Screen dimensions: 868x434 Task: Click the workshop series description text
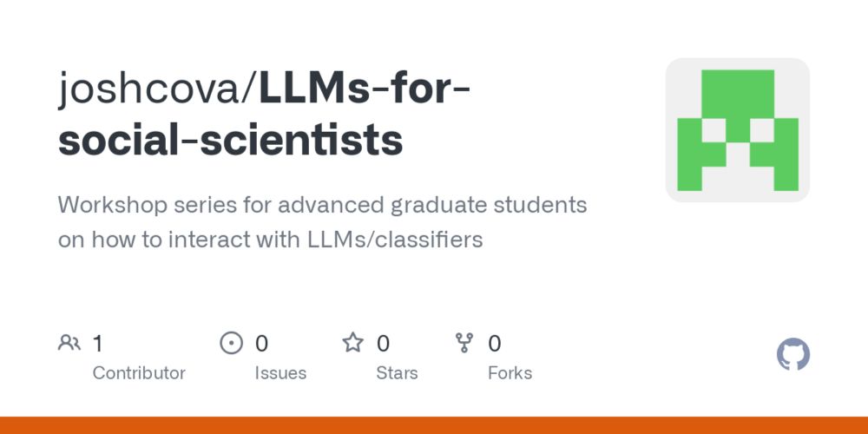pos(322,222)
